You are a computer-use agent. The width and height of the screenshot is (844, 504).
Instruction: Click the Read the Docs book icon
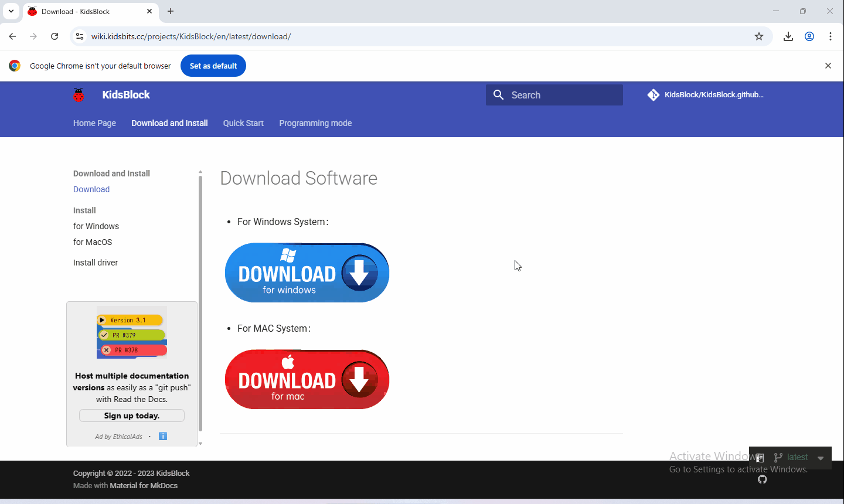(760, 458)
